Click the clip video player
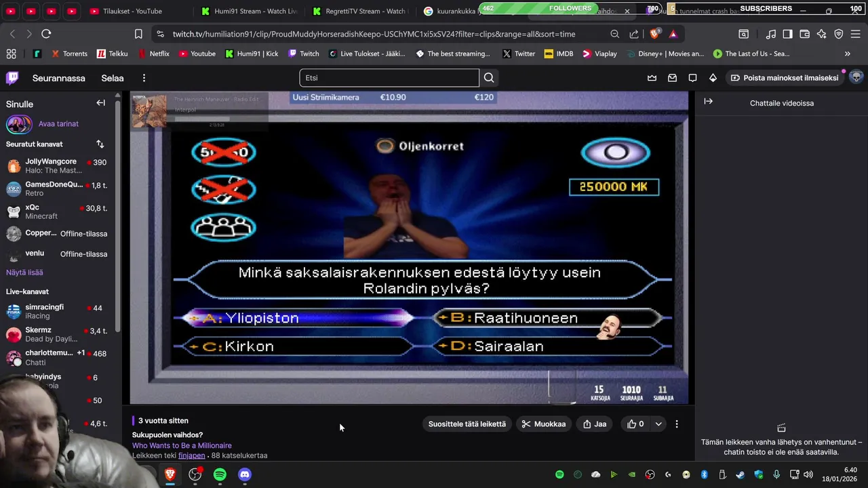Screen dimensions: 868x488 (x=410, y=248)
